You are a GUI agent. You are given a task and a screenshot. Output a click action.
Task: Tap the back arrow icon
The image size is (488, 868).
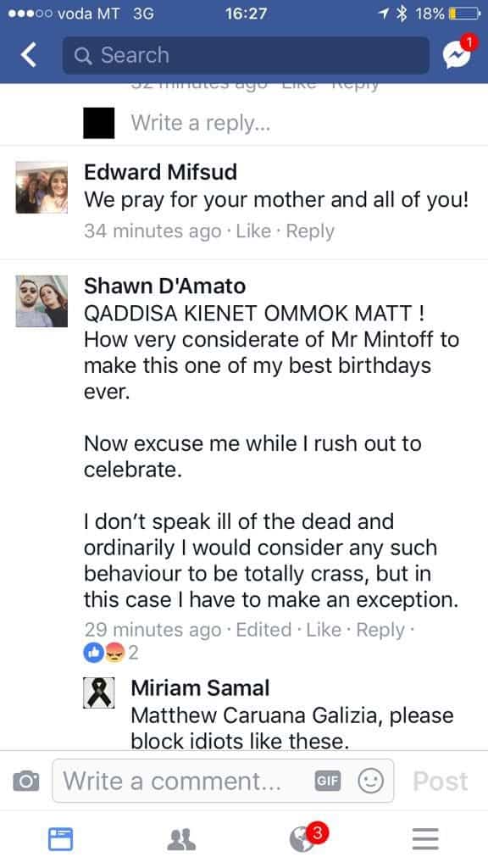coord(29,55)
